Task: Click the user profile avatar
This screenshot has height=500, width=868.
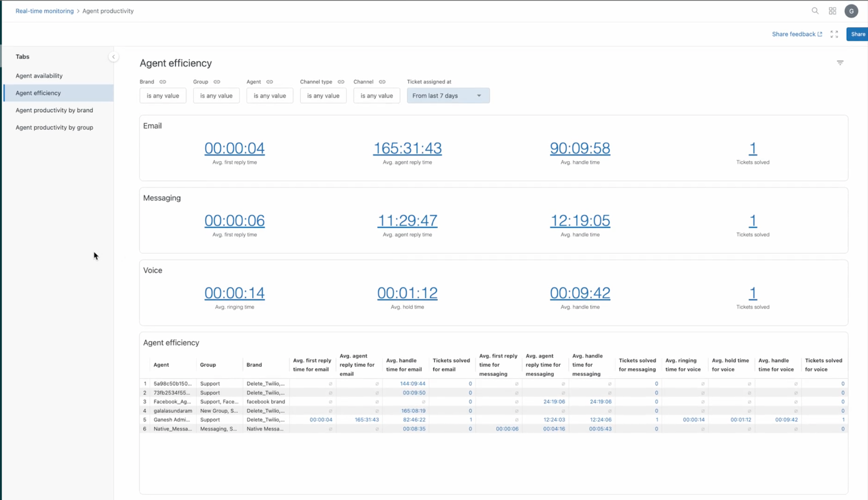Action: (851, 11)
